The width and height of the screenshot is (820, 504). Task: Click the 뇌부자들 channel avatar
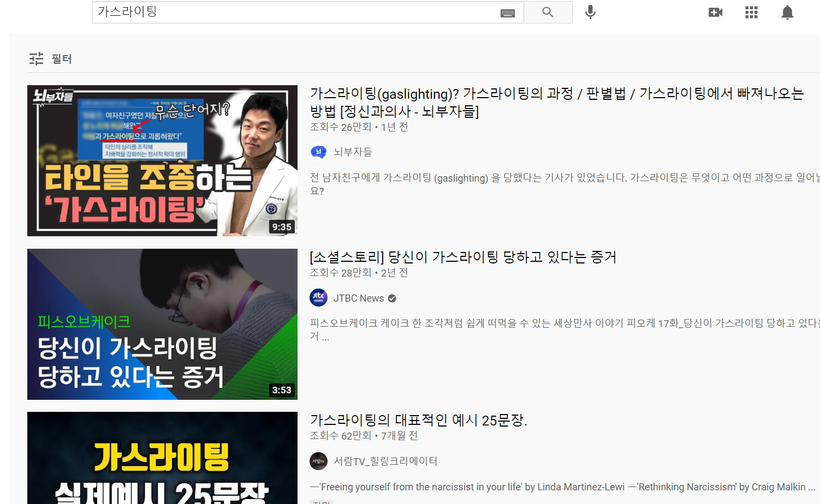(x=318, y=152)
